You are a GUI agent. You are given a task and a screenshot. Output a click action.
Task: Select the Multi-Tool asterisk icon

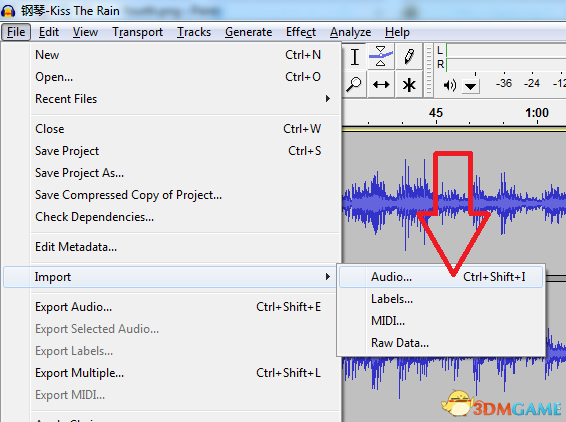point(409,85)
